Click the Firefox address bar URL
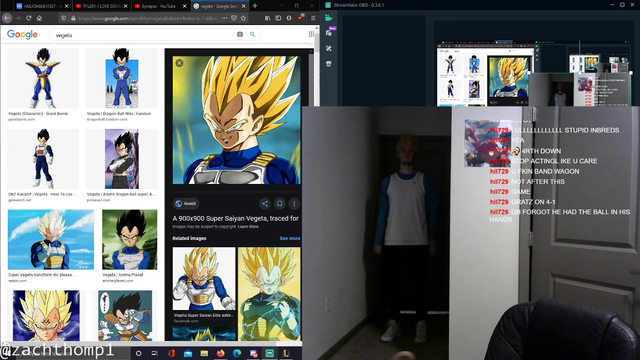The height and width of the screenshot is (360, 640). [147, 18]
